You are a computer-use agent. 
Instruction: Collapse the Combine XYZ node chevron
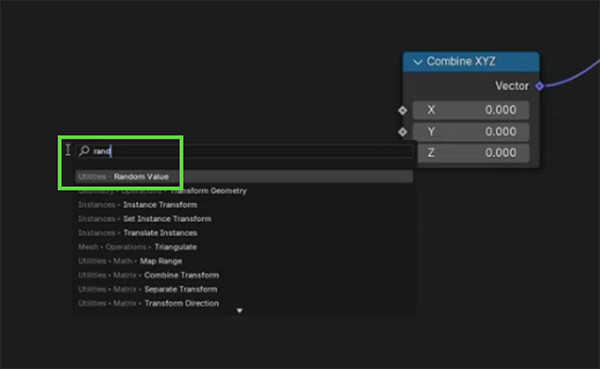(417, 62)
